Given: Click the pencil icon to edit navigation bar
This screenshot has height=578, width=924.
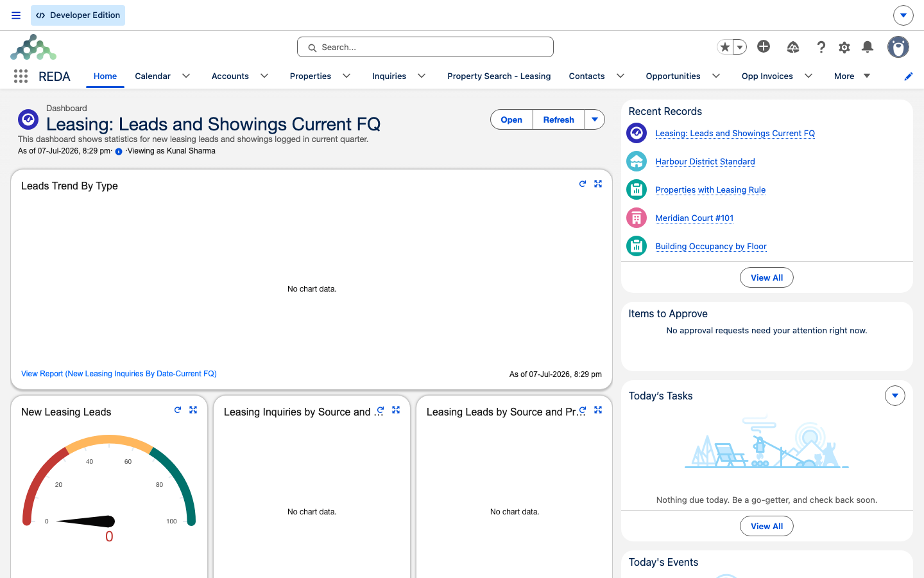Looking at the screenshot, I should [x=909, y=76].
